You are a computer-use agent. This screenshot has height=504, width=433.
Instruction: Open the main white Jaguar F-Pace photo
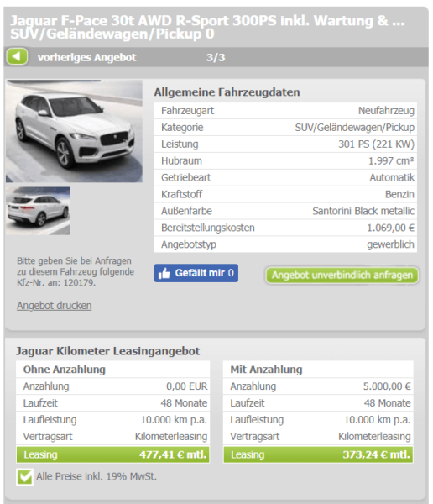click(74, 131)
